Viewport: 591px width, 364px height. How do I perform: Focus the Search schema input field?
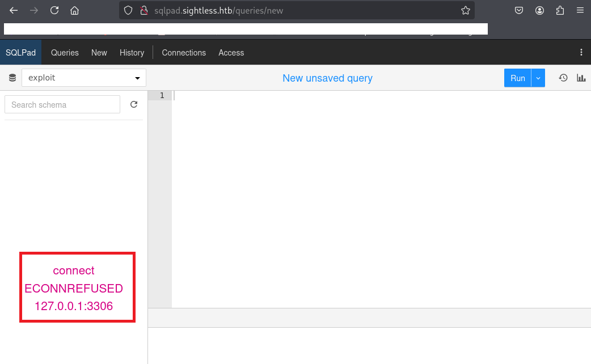coord(62,104)
